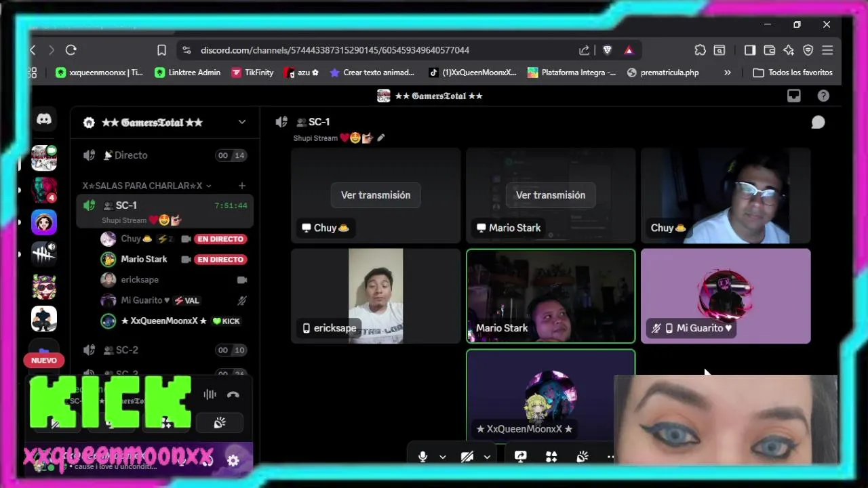Screen dimensions: 868x488
Task: Edit channel status pencil icon
Action: point(381,138)
